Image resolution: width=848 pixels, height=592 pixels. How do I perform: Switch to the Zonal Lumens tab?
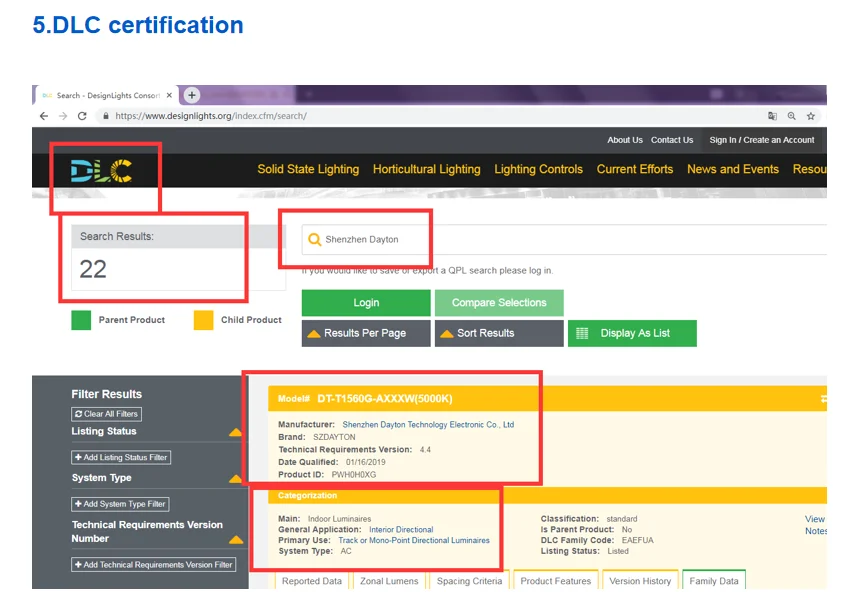pyautogui.click(x=391, y=581)
